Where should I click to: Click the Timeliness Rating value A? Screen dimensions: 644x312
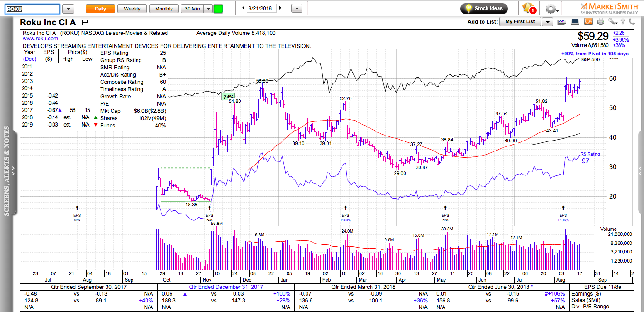[x=164, y=89]
